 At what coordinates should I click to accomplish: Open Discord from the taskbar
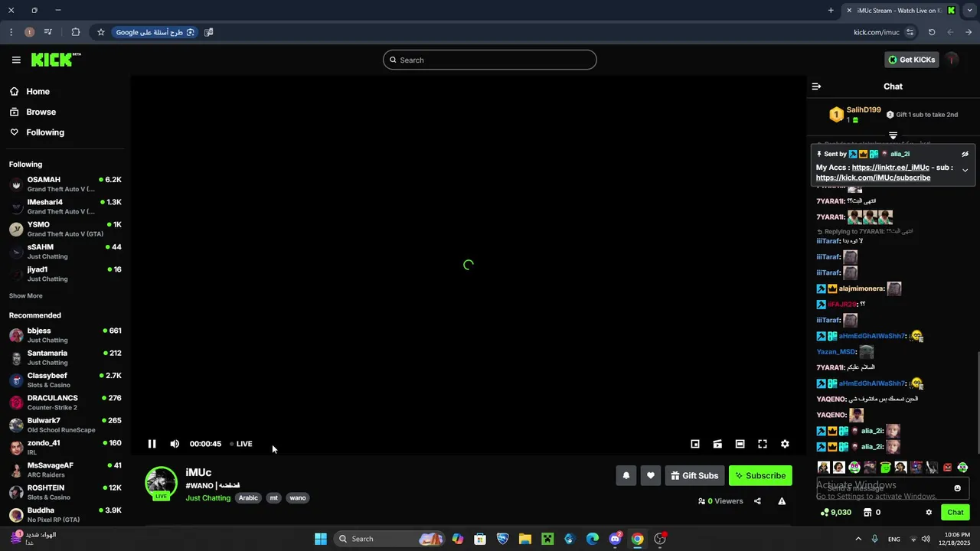615,539
